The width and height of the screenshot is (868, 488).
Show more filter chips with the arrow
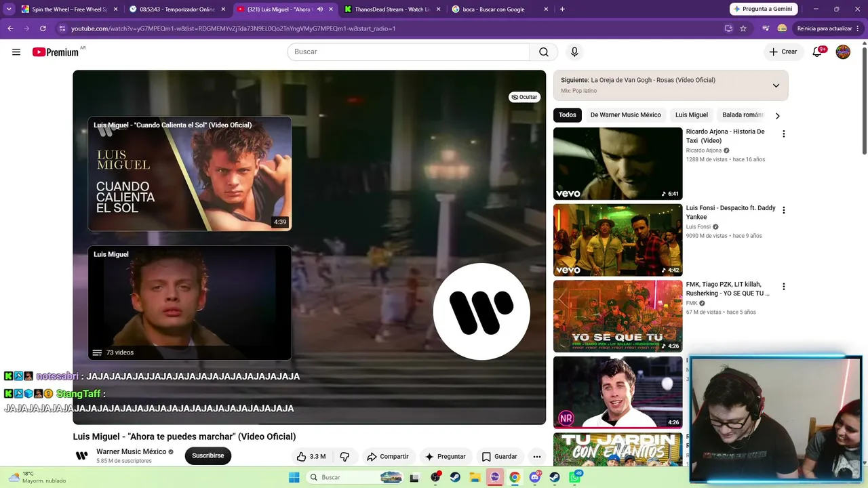[x=777, y=115]
